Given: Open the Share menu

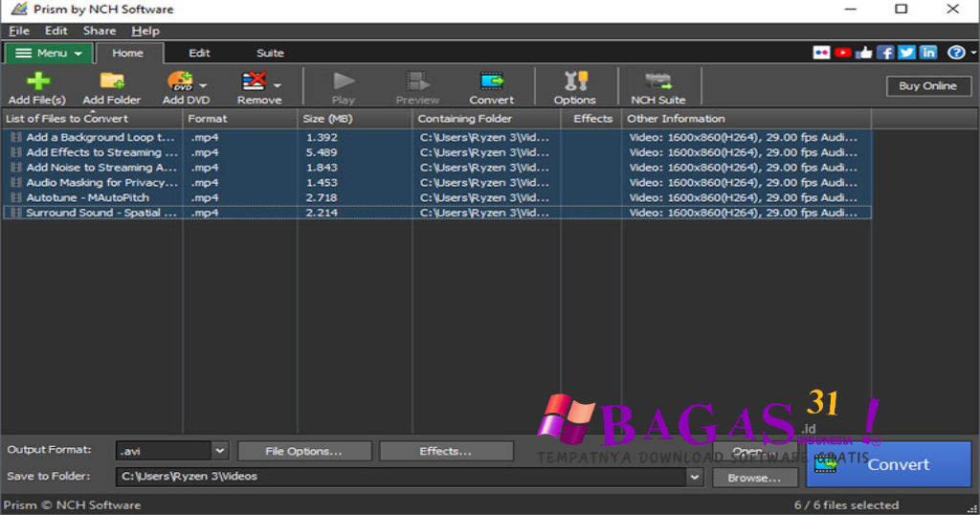Looking at the screenshot, I should tap(100, 31).
